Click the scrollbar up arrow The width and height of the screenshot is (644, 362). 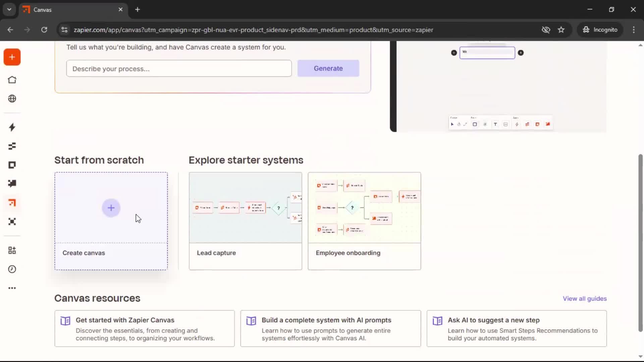(x=640, y=45)
